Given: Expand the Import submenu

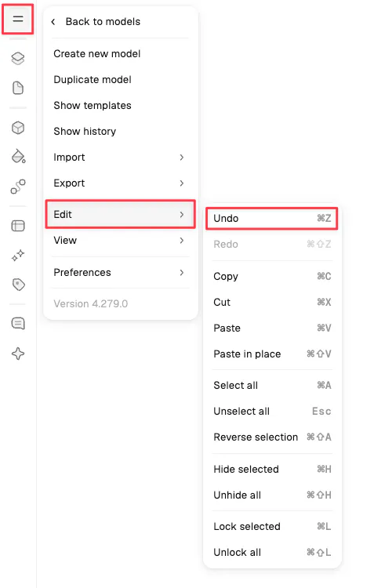Looking at the screenshot, I should tap(120, 157).
